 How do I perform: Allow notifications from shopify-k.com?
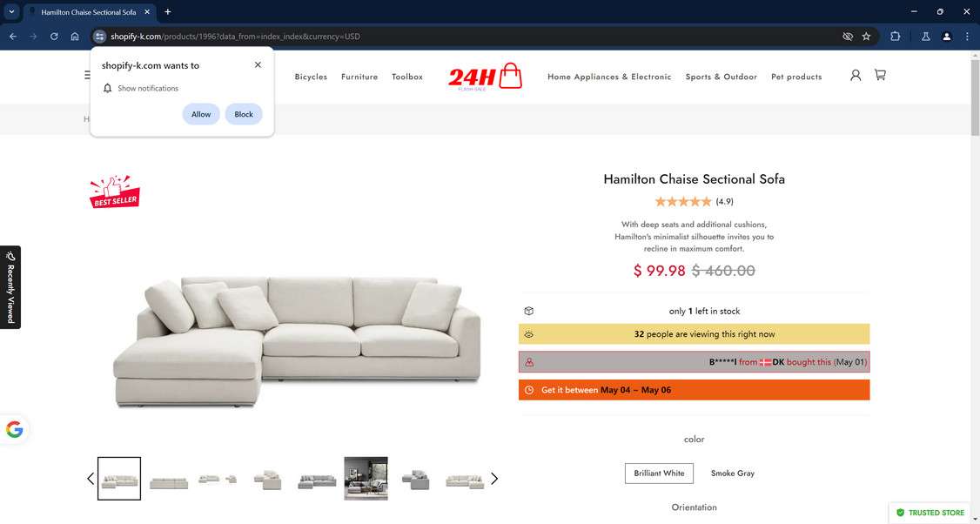tap(201, 114)
